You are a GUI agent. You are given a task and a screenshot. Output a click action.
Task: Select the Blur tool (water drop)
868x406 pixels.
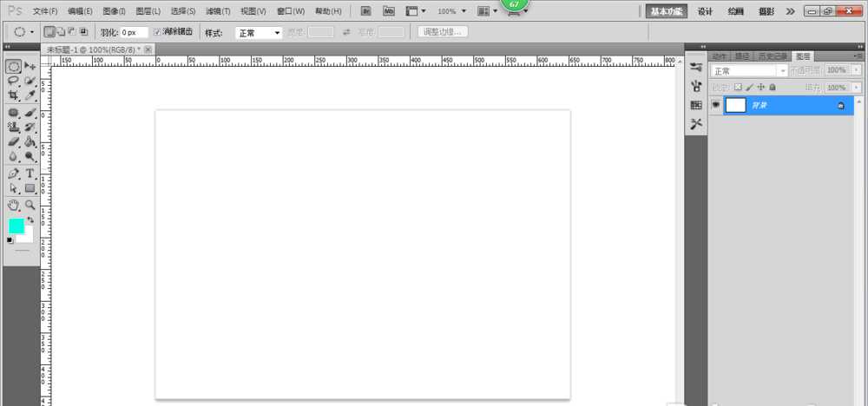pos(14,156)
